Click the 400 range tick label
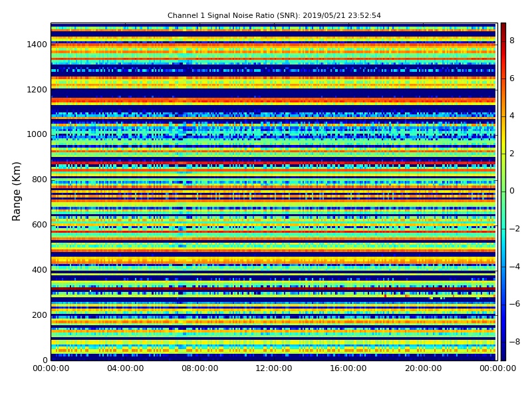 click(x=39, y=270)
